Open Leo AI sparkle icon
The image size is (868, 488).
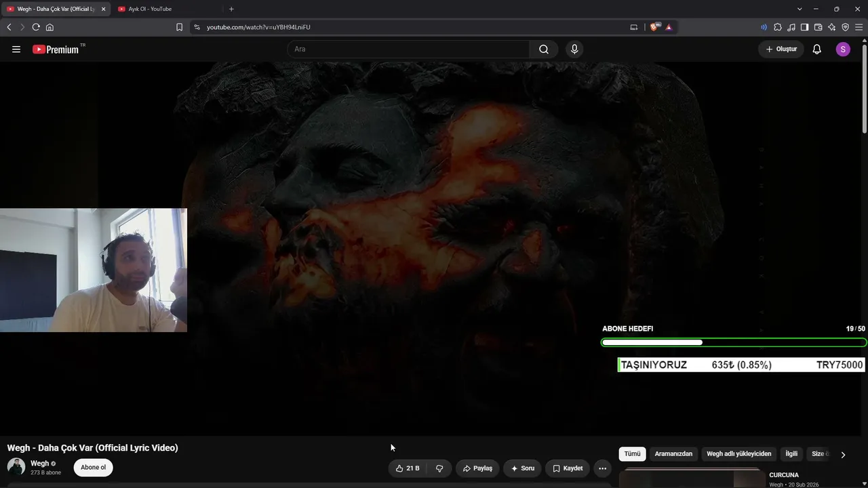click(831, 27)
